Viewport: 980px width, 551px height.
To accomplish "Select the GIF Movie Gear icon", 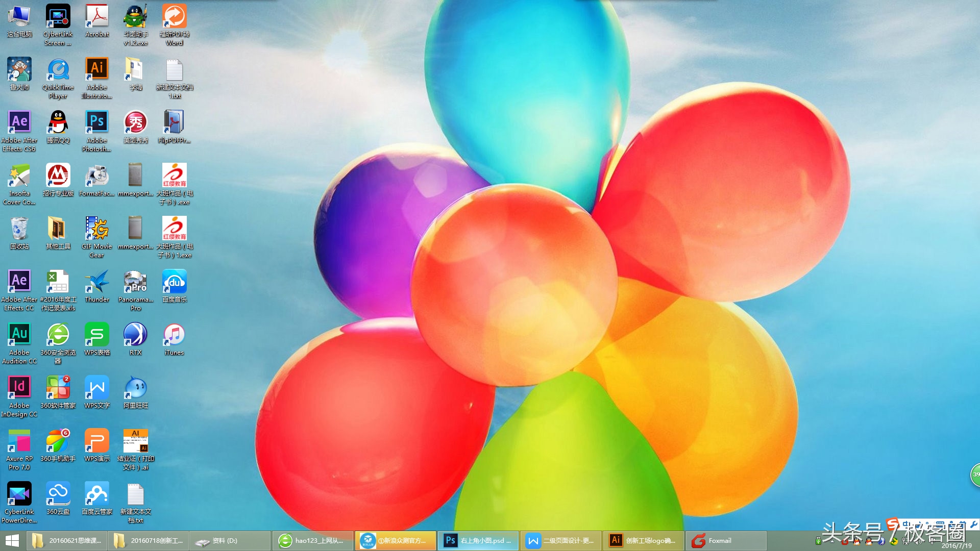I will (x=96, y=229).
